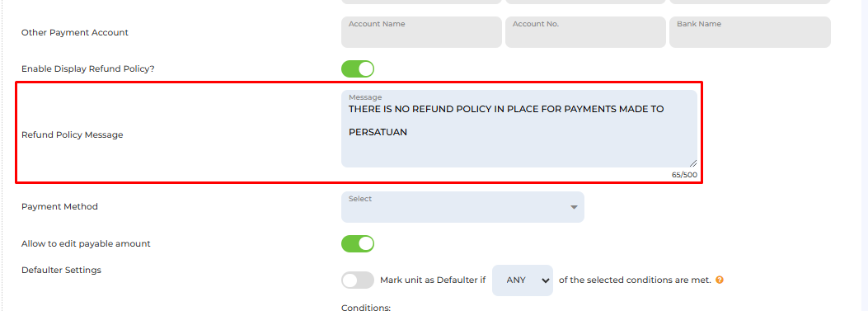Viewport: 868px width, 311px height.
Task: Click the Other Payment Account label
Action: (x=75, y=33)
